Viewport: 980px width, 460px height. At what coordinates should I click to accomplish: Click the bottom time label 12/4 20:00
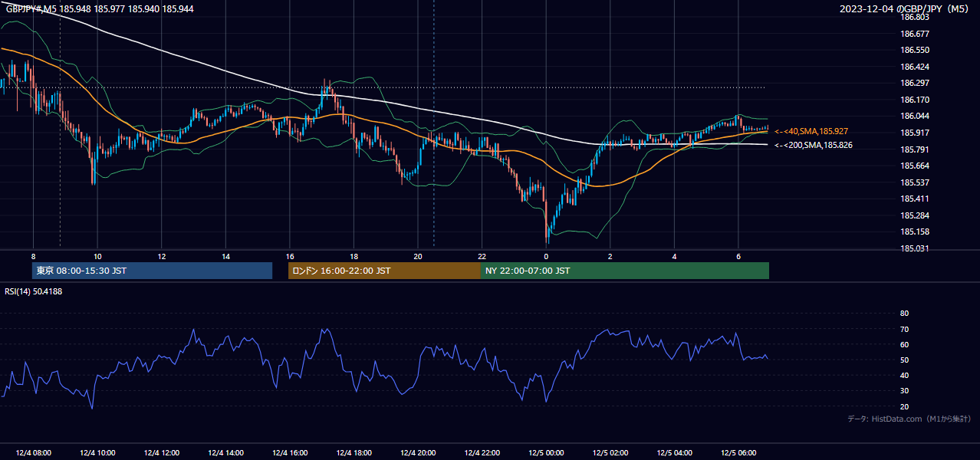(418, 452)
